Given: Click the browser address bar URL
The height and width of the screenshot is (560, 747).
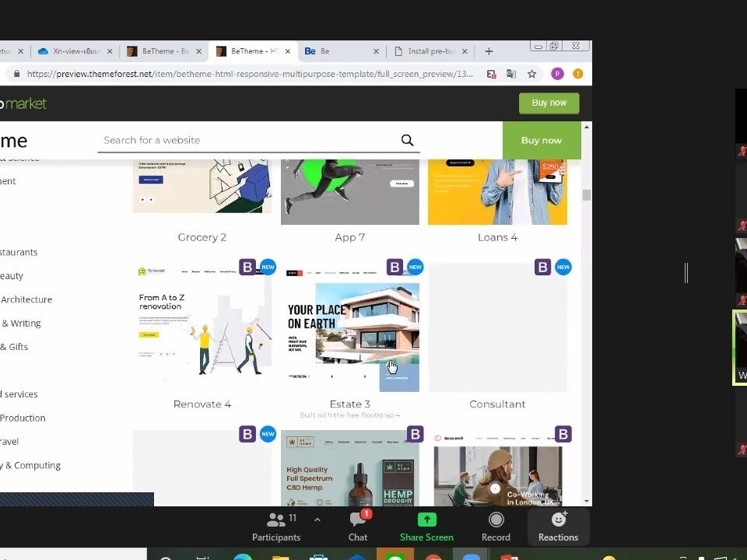Looking at the screenshot, I should click(x=250, y=74).
